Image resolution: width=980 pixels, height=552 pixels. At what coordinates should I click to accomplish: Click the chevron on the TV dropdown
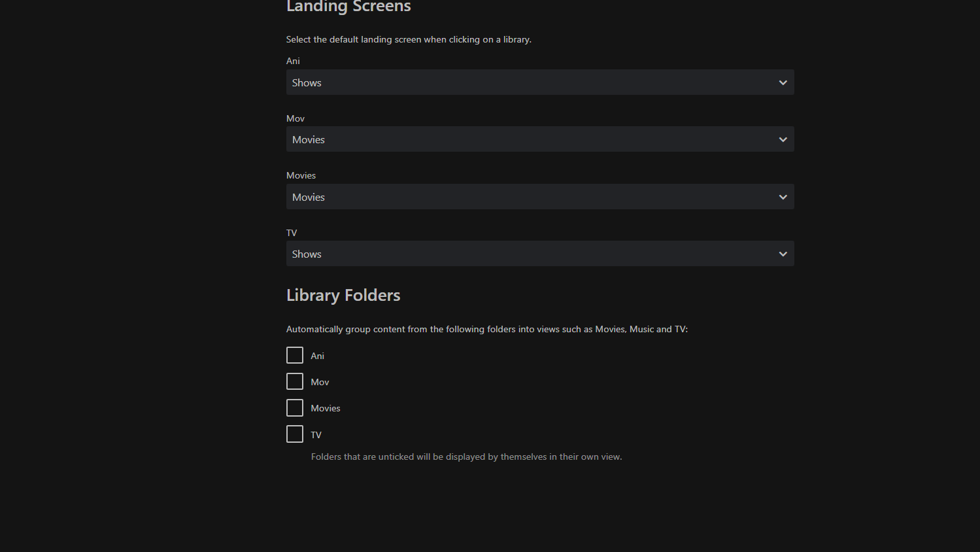click(x=783, y=254)
